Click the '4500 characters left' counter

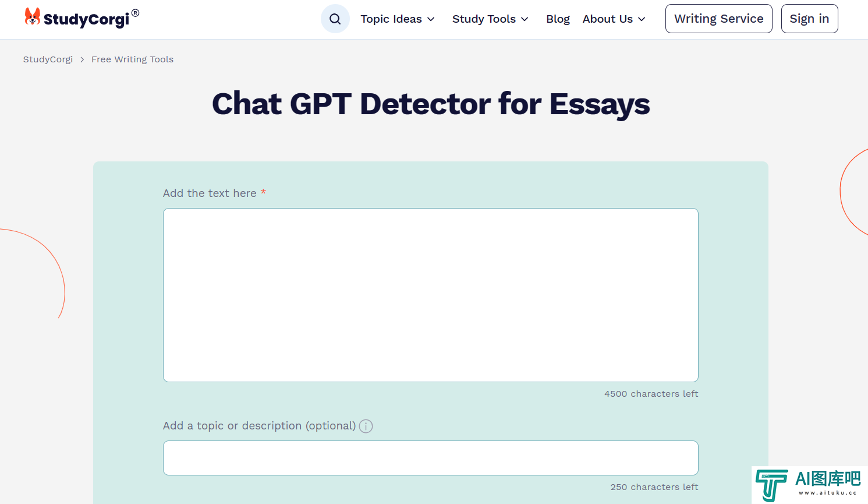pyautogui.click(x=651, y=394)
